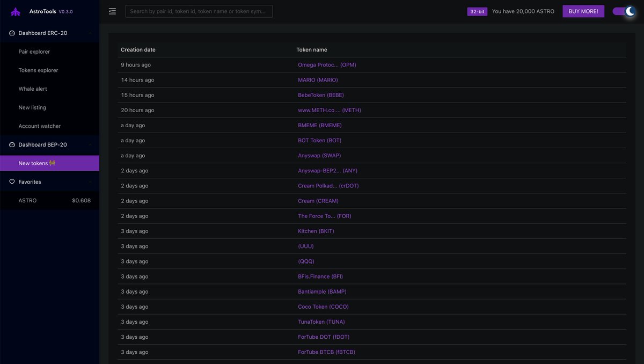Select the New tokens menu item
Image resolution: width=644 pixels, height=364 pixels.
point(49,163)
